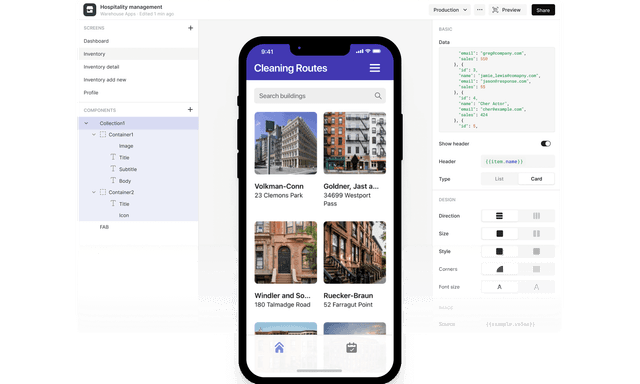Viewport: 640px width, 384px height.
Task: Open the Windler and So... building photo
Action: 286,253
